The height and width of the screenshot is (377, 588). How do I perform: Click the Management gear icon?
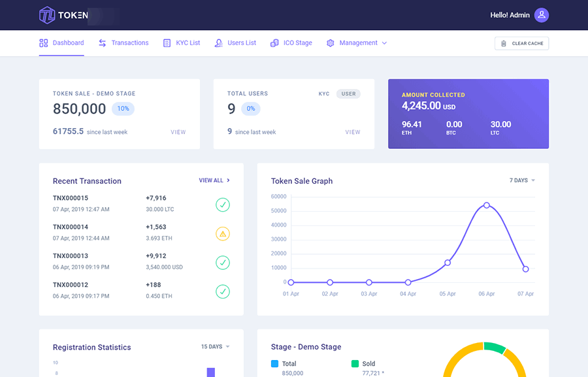pyautogui.click(x=331, y=43)
